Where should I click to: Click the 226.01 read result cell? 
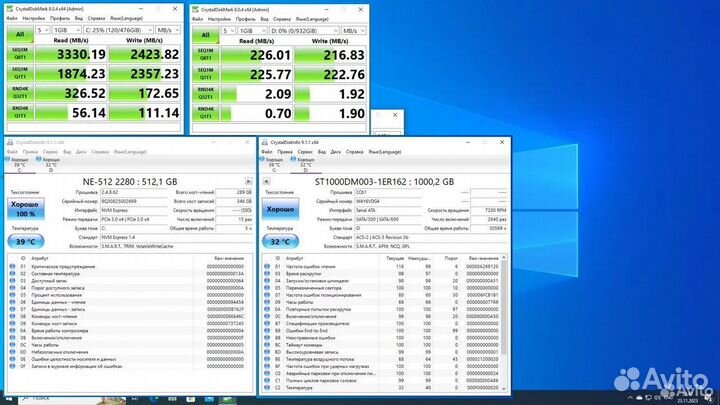pos(257,55)
